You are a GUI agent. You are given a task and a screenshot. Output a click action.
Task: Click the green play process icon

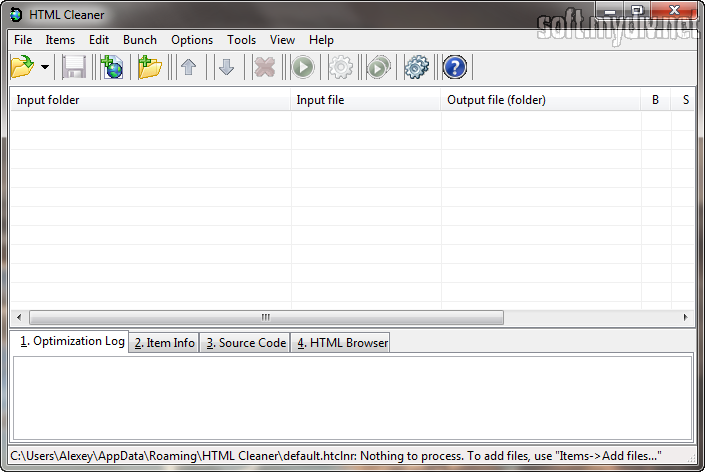(x=303, y=68)
